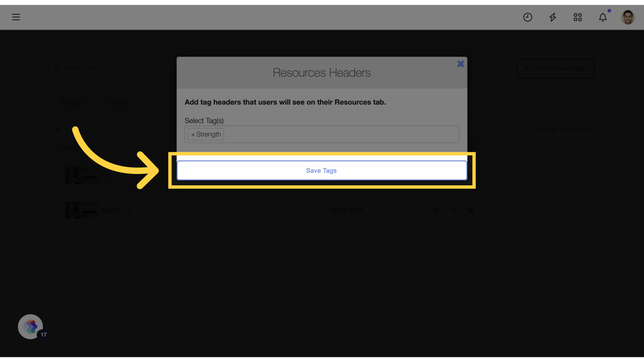644x362 pixels.
Task: Open the floating help widget with badge 17
Action: [x=31, y=327]
